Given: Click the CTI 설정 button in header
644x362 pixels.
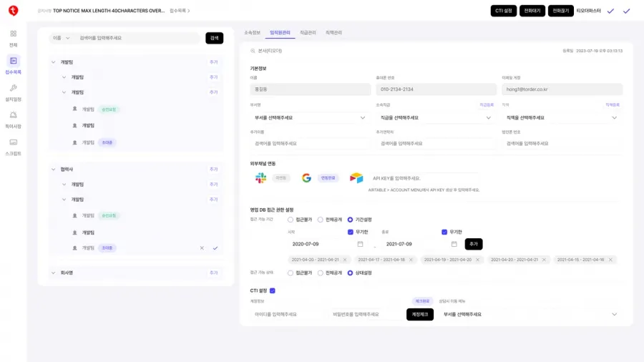Looking at the screenshot, I should (x=504, y=11).
